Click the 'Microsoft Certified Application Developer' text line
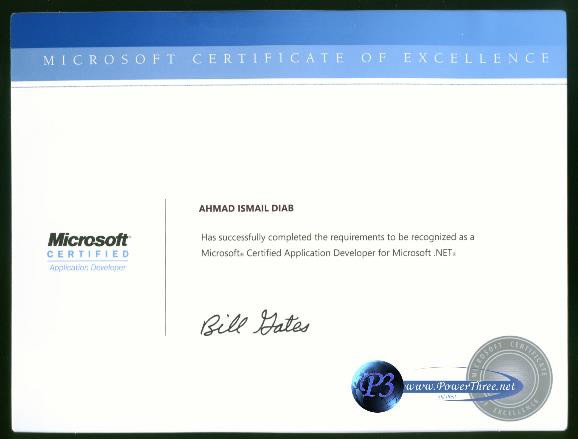This screenshot has height=439, width=578. coord(328,253)
